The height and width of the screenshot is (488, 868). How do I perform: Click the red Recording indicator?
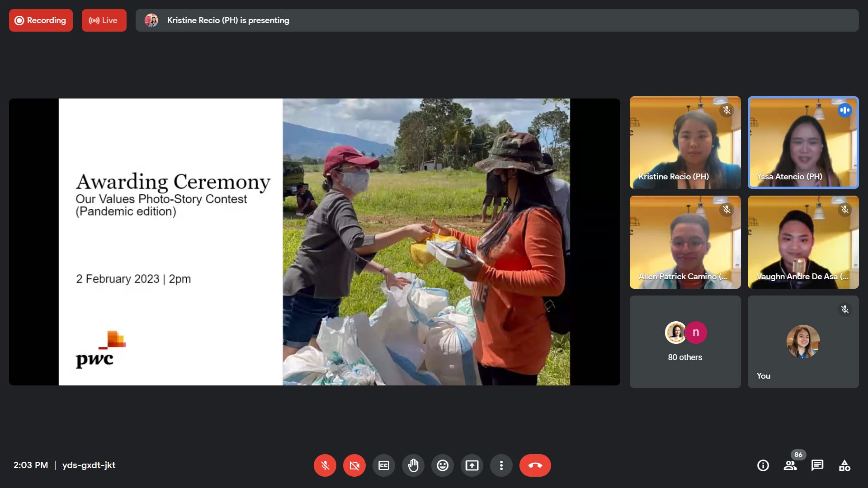click(41, 20)
